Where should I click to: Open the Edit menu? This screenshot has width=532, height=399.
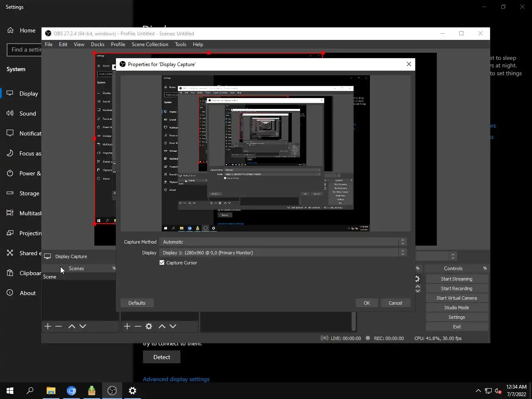(x=63, y=44)
